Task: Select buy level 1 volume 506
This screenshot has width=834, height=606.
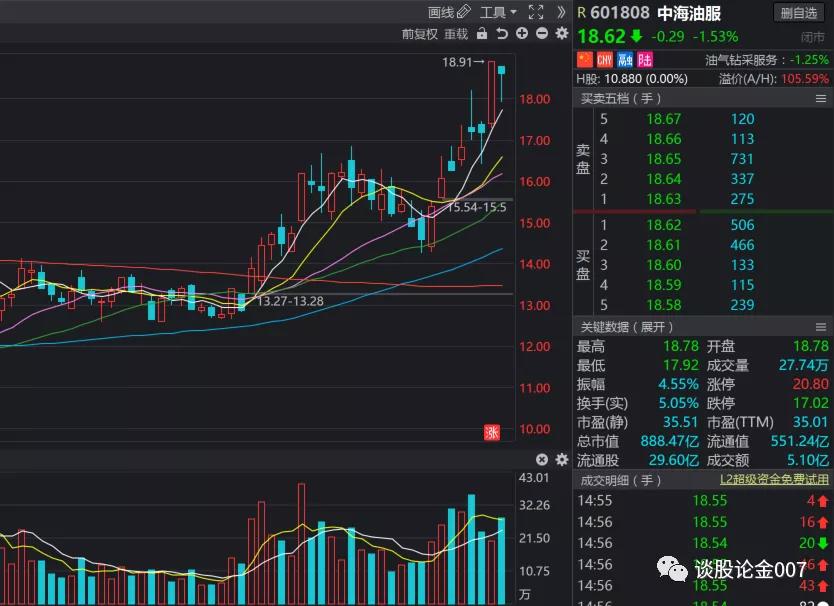Action: 742,225
